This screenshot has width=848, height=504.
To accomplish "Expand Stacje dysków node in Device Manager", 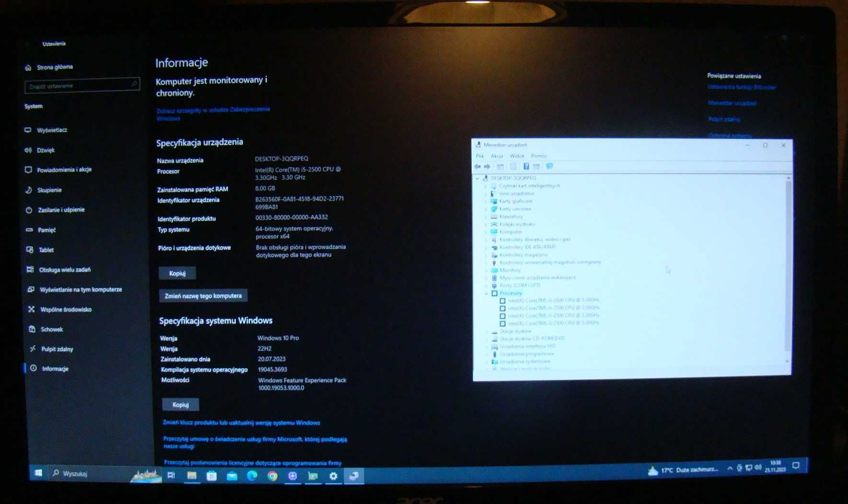I will click(x=487, y=331).
